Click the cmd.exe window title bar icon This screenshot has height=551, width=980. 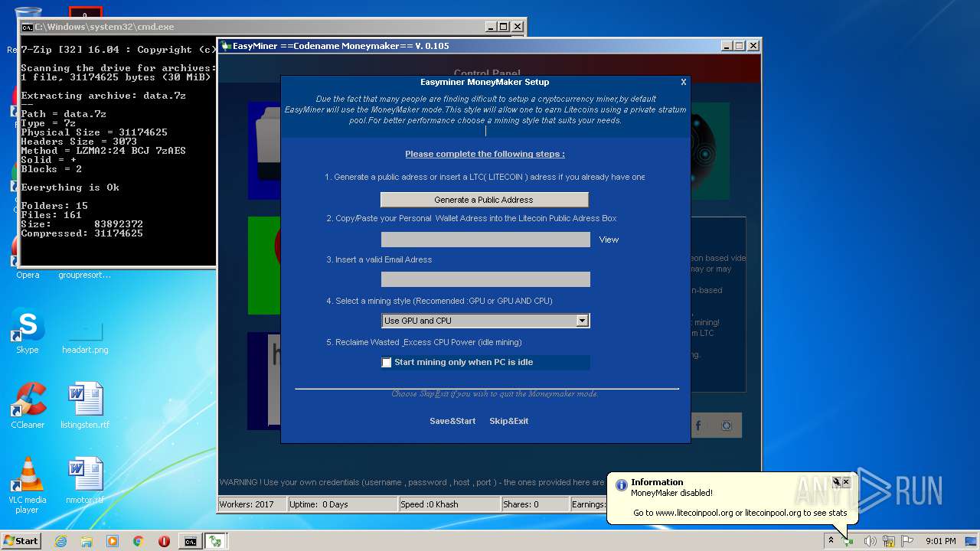(28, 27)
